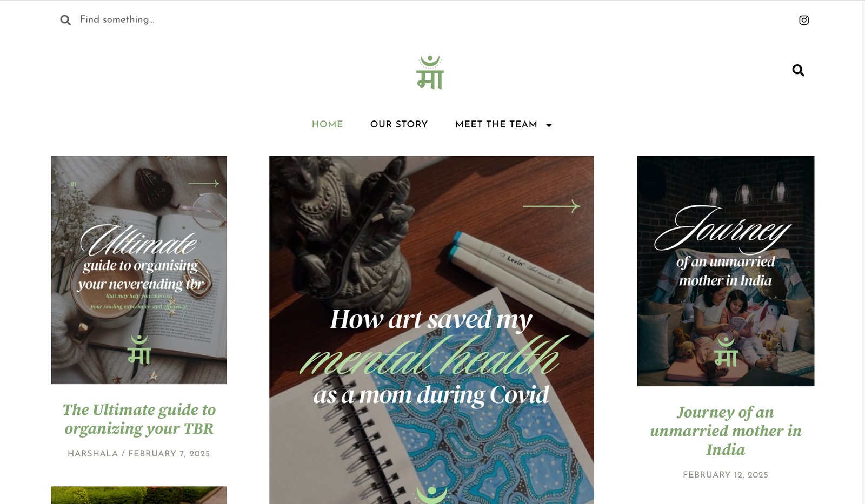
Task: Expand the Meet the Team dropdown arrow
Action: pyautogui.click(x=549, y=125)
